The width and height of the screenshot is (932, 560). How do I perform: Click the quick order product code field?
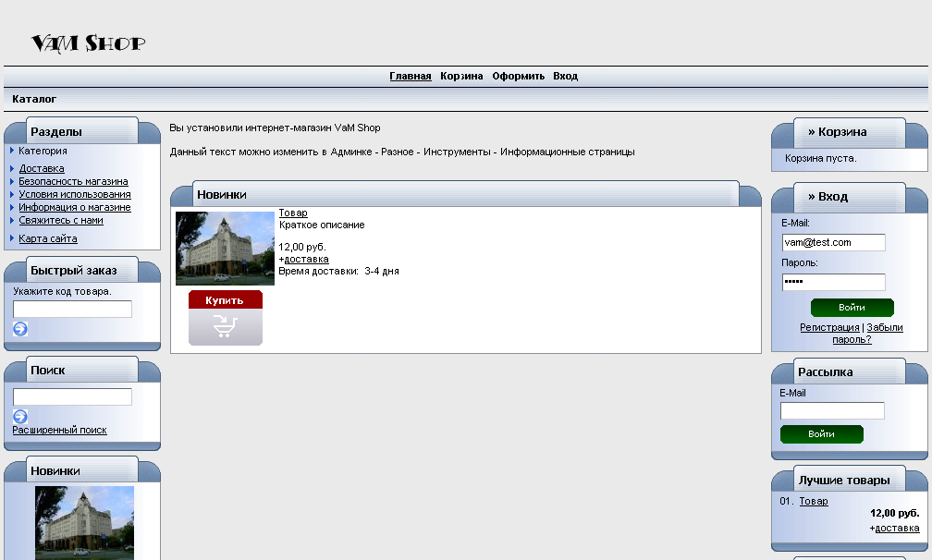click(72, 309)
